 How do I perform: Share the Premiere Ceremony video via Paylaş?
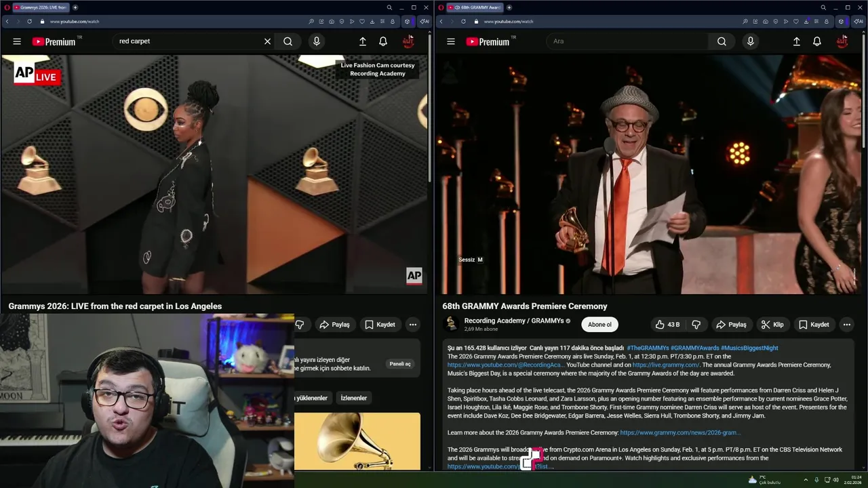click(731, 325)
